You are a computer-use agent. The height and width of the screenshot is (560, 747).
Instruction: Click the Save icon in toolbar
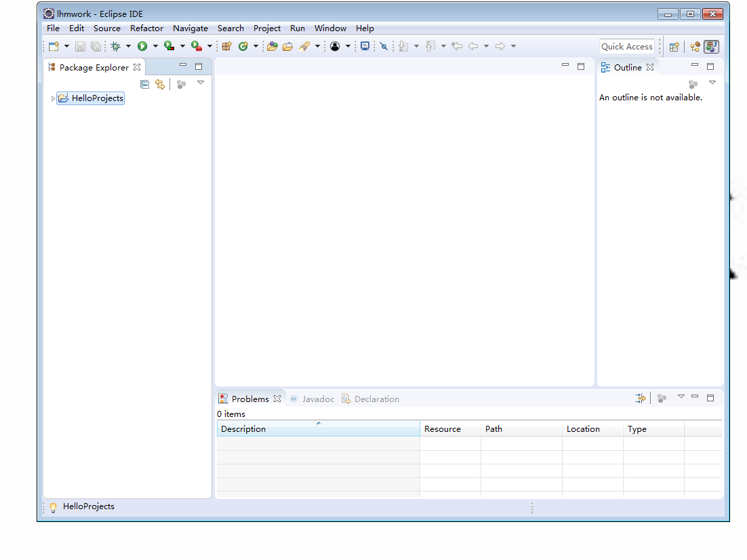(80, 46)
